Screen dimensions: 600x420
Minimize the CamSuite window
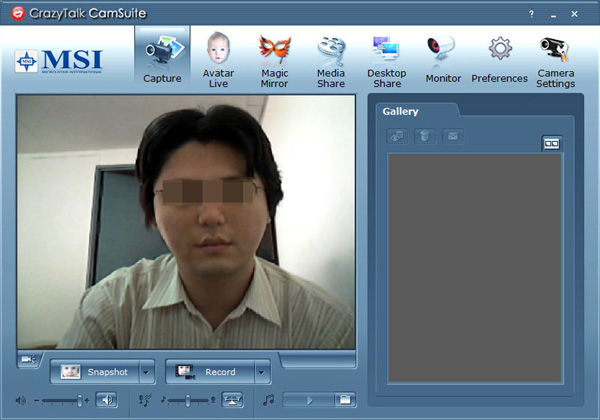point(553,15)
